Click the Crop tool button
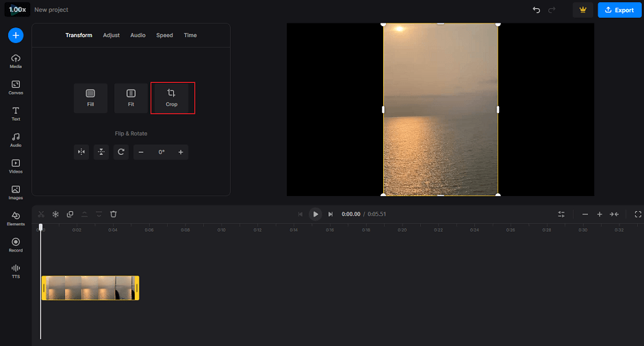This screenshot has width=644, height=346. (171, 97)
